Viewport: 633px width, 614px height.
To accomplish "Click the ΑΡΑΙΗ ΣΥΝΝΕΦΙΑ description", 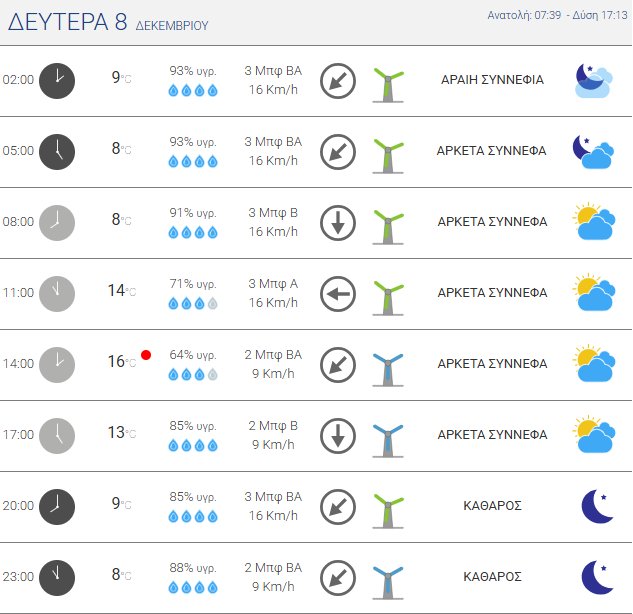I will click(x=492, y=80).
